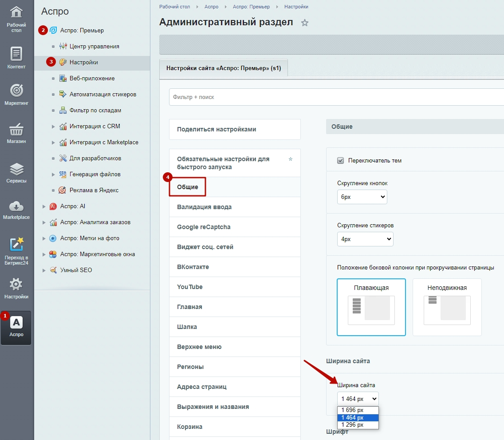
Task: Open the Скругление стикеров dropdown
Action: coord(365,239)
